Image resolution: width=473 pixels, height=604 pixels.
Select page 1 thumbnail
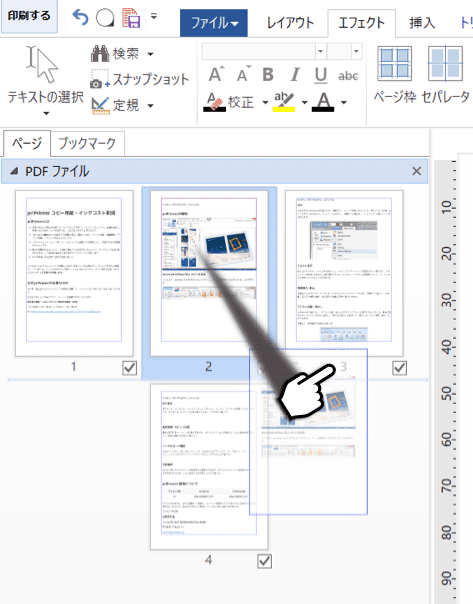coord(74,273)
